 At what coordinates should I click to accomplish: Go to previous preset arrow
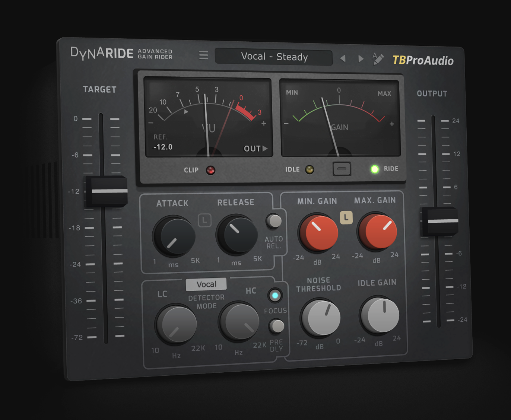coord(343,58)
